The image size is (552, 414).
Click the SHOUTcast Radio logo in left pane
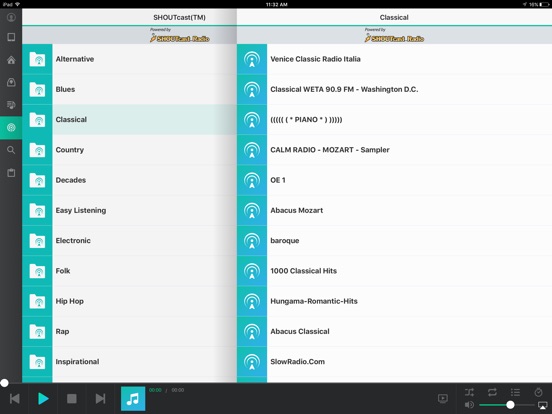coord(180,36)
